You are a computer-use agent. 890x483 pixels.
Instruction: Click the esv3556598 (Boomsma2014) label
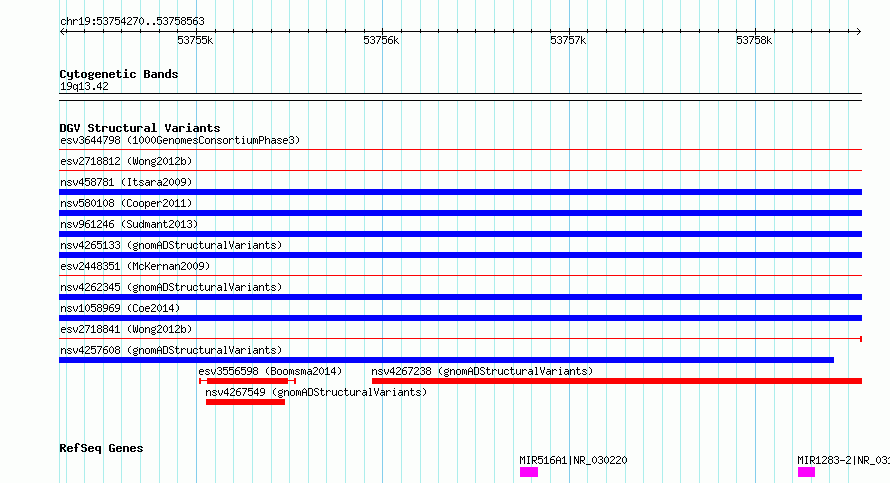pyautogui.click(x=270, y=371)
